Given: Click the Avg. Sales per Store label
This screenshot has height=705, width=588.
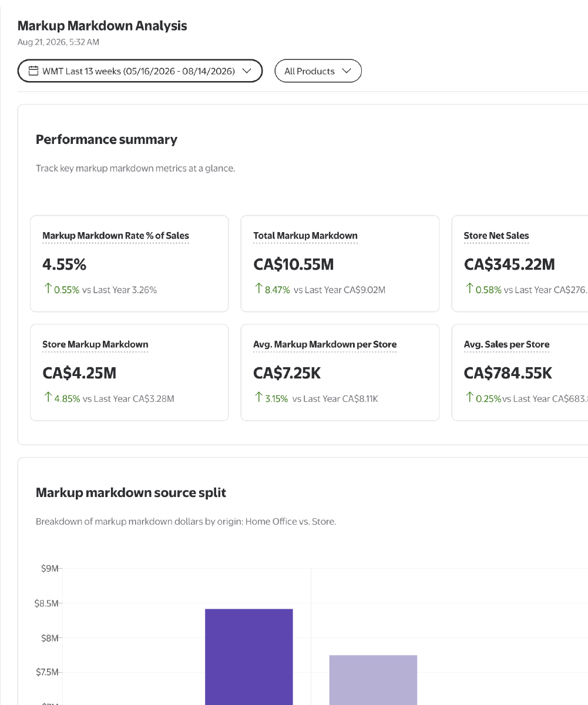Looking at the screenshot, I should click(507, 344).
